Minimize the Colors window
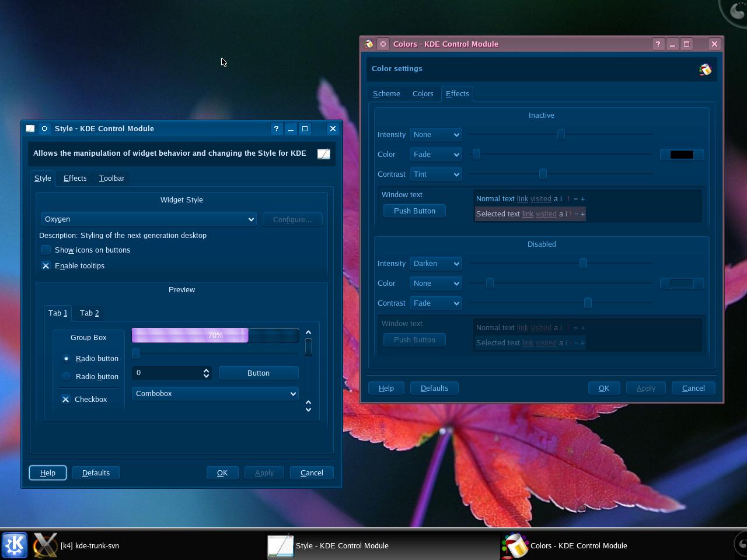Viewport: 747px width, 560px height. (x=672, y=44)
